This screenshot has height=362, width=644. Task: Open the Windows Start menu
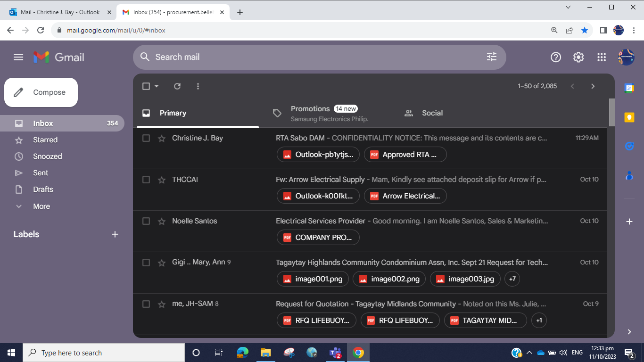coord(11,353)
